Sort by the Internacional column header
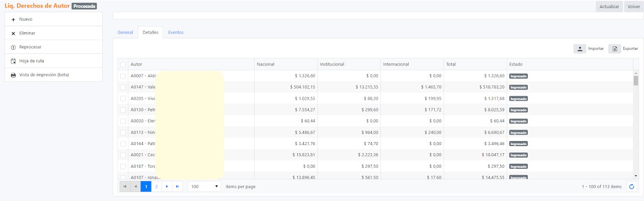This screenshot has width=644, height=201. [412, 64]
